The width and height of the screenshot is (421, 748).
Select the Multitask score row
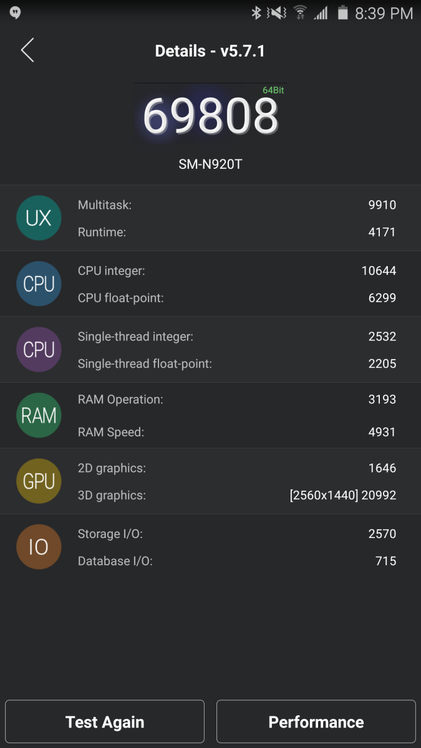237,205
